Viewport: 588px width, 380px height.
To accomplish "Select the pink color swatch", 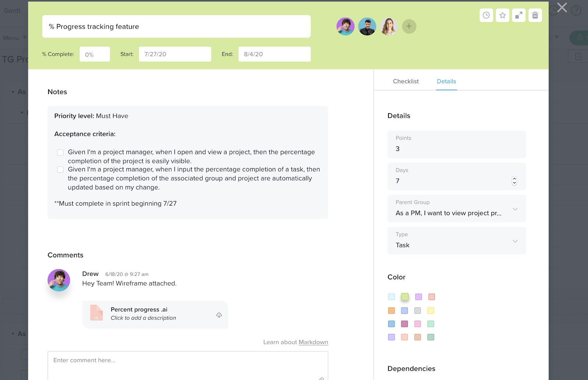I will (x=417, y=324).
